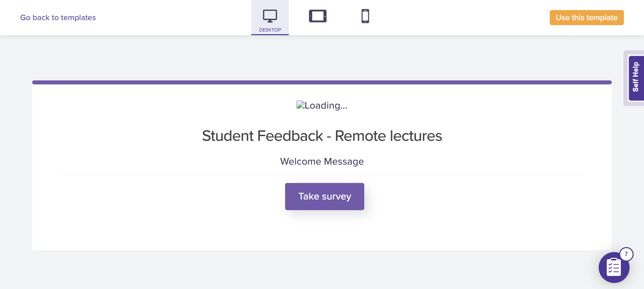
Task: Click the broken image icon beside Loading
Action: click(300, 105)
